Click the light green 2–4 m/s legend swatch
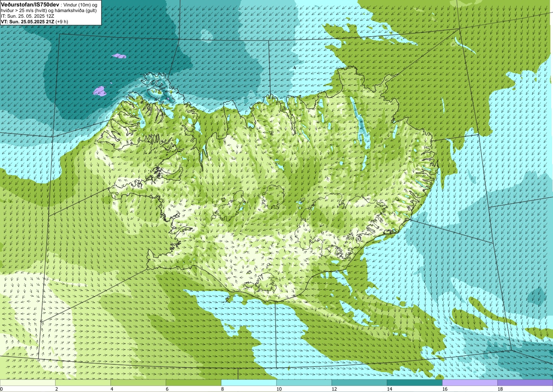The width and height of the screenshot is (553, 392). (83, 383)
